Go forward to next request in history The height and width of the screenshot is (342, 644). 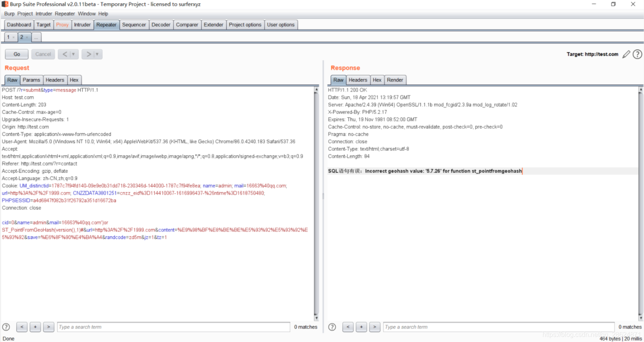click(x=88, y=54)
